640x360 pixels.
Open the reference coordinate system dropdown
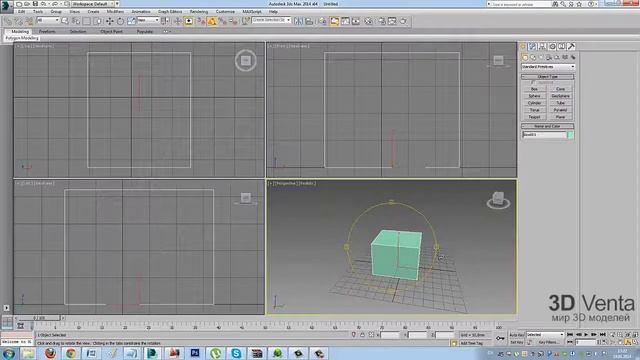(x=149, y=20)
